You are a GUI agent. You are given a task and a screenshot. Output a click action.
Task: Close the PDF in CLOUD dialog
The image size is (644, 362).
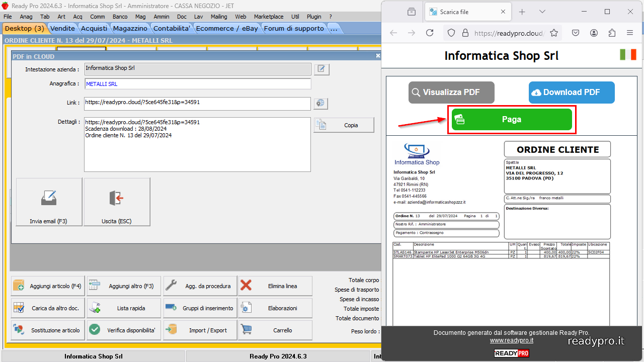pos(378,56)
